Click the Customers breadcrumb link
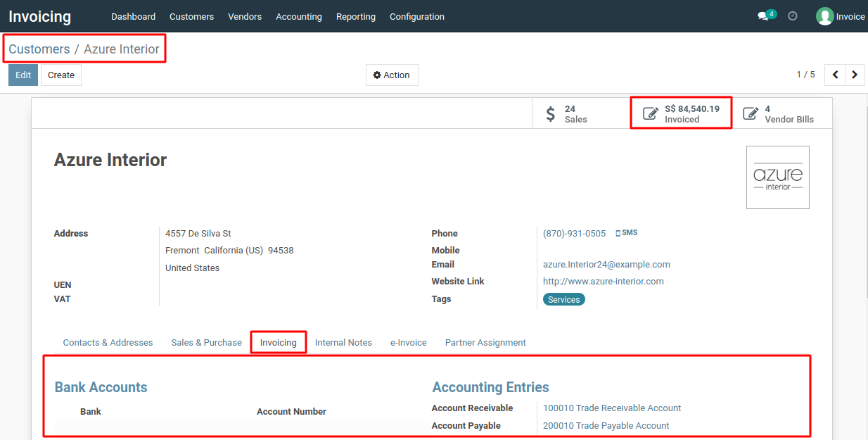Screen dimensions: 868x440 click(x=39, y=49)
